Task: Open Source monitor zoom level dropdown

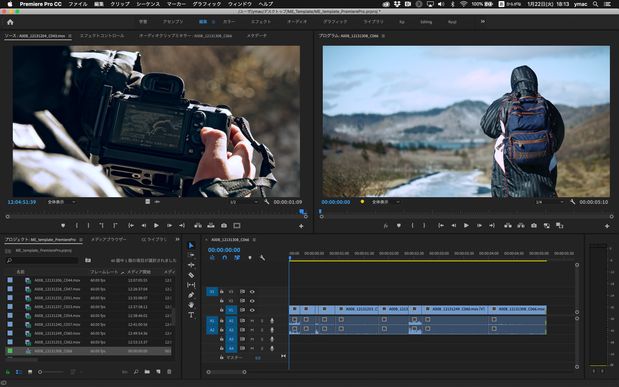Action: pyautogui.click(x=62, y=202)
